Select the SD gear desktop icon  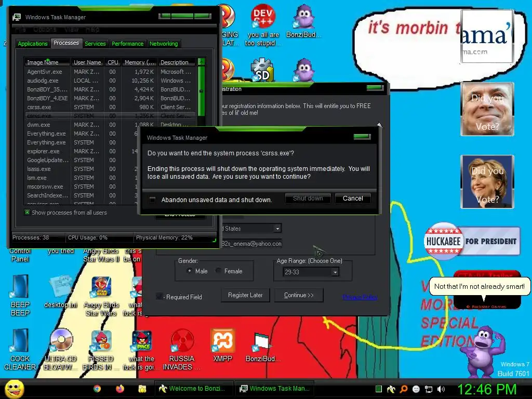[262, 70]
